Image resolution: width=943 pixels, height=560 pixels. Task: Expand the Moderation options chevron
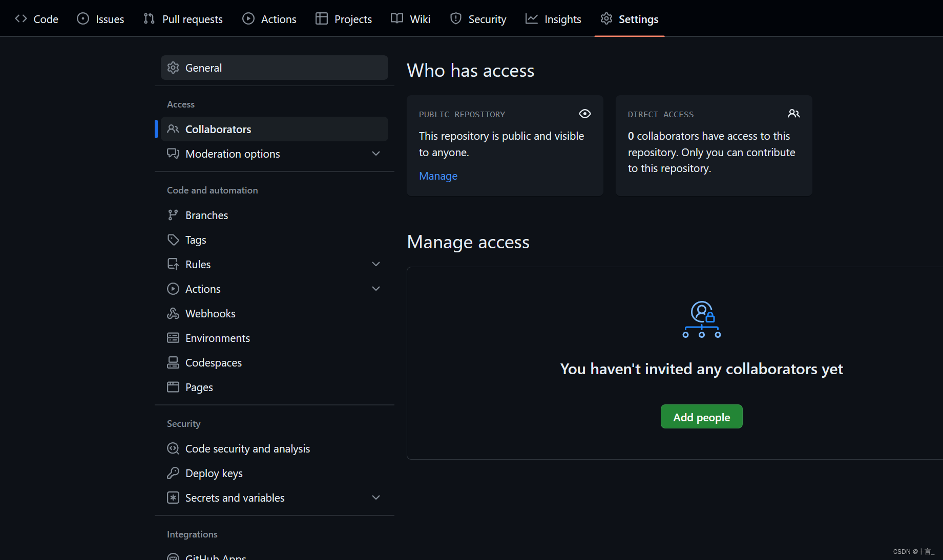[x=376, y=154]
